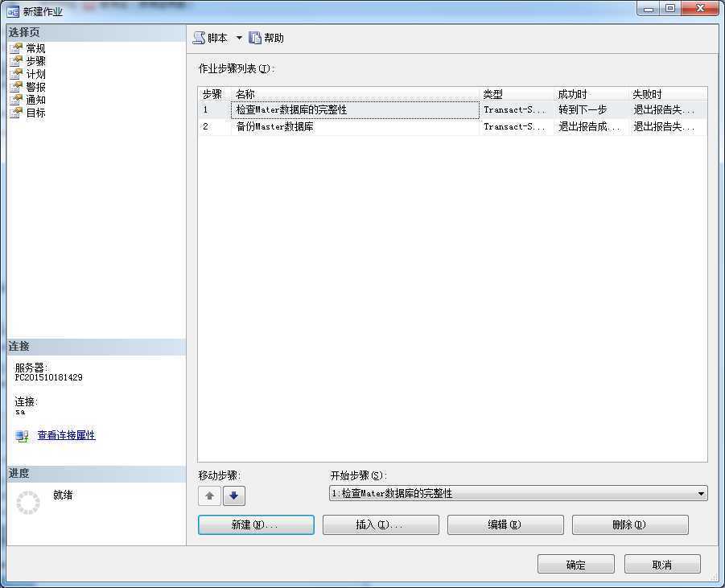
Task: Open the 常规 page
Action: tap(35, 48)
